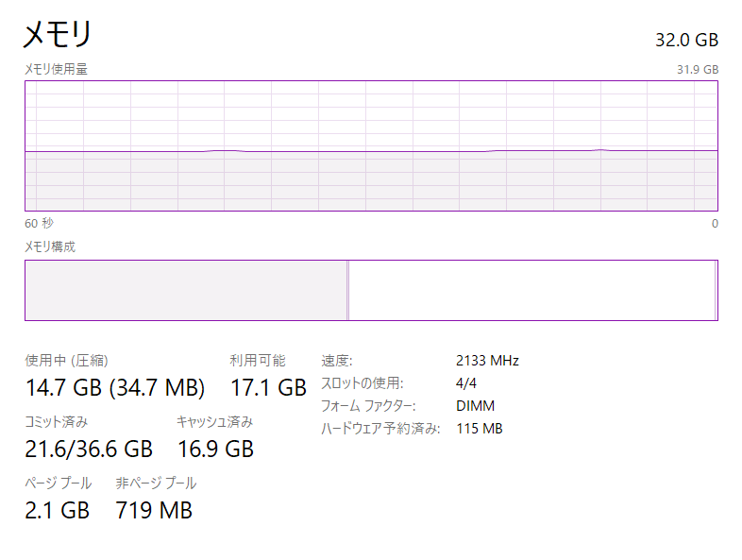Click the キャッシュ済み label
Image resolution: width=742 pixels, height=560 pixels.
click(214, 422)
